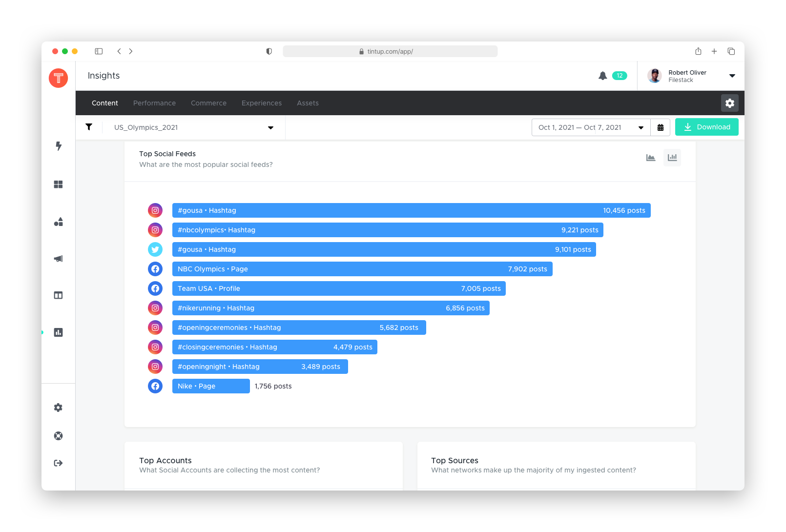
Task: Click the browser share icon
Action: click(x=698, y=51)
